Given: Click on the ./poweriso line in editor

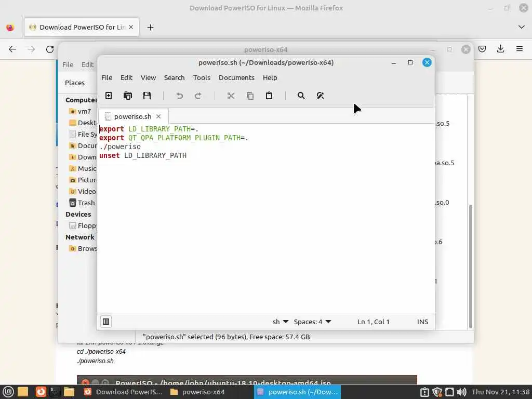Looking at the screenshot, I should coord(120,147).
